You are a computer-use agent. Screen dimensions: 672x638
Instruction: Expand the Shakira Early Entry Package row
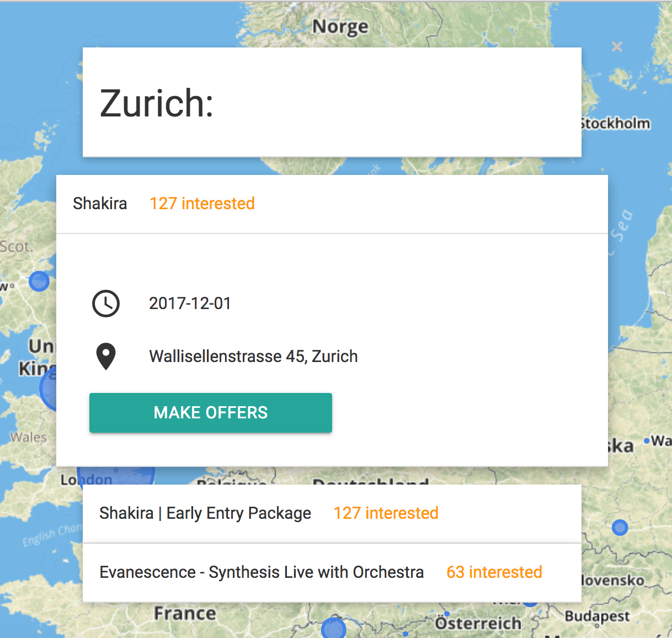click(332, 514)
